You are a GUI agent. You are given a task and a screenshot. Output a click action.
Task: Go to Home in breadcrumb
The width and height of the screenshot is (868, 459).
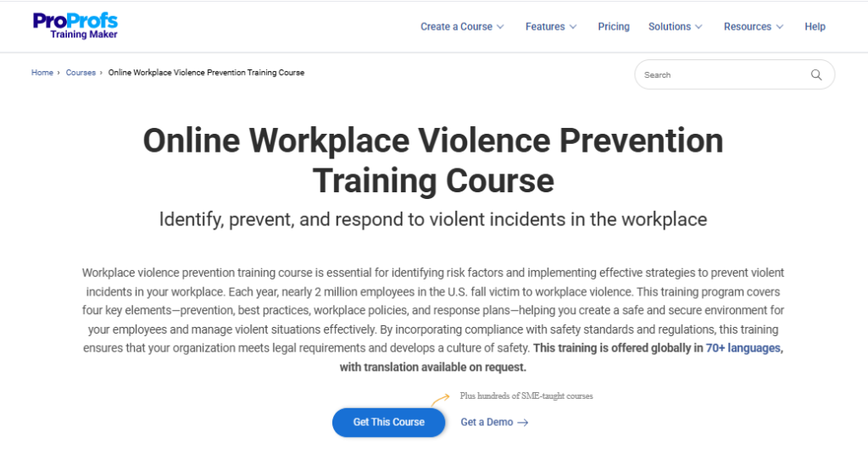click(x=42, y=73)
